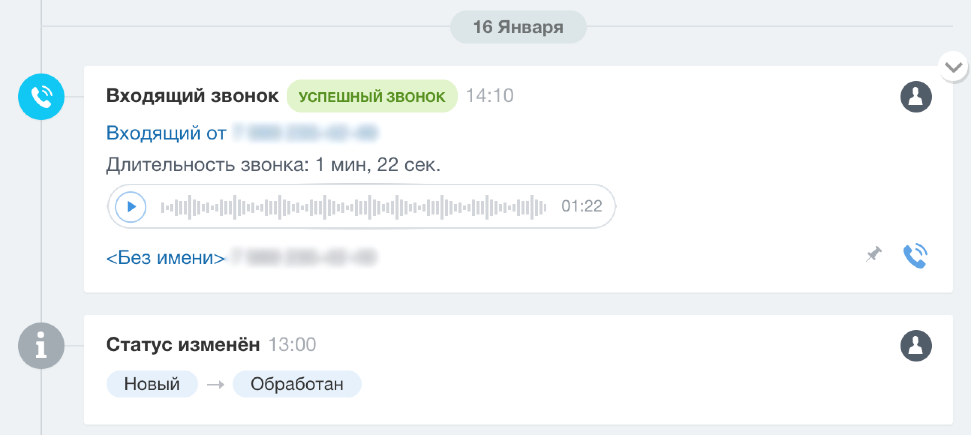Click the УСПЕШНЫЙ ЗВОНОК status badge
Image resolution: width=971 pixels, height=435 pixels.
point(372,97)
